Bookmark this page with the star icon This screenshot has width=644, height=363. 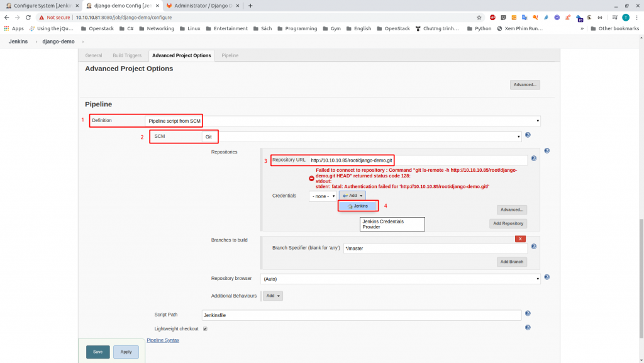coord(479,17)
